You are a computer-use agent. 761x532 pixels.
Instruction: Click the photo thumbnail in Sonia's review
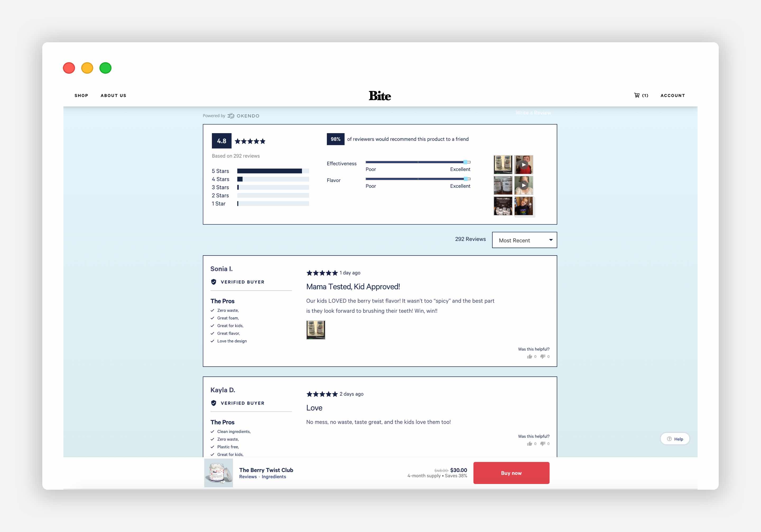316,331
